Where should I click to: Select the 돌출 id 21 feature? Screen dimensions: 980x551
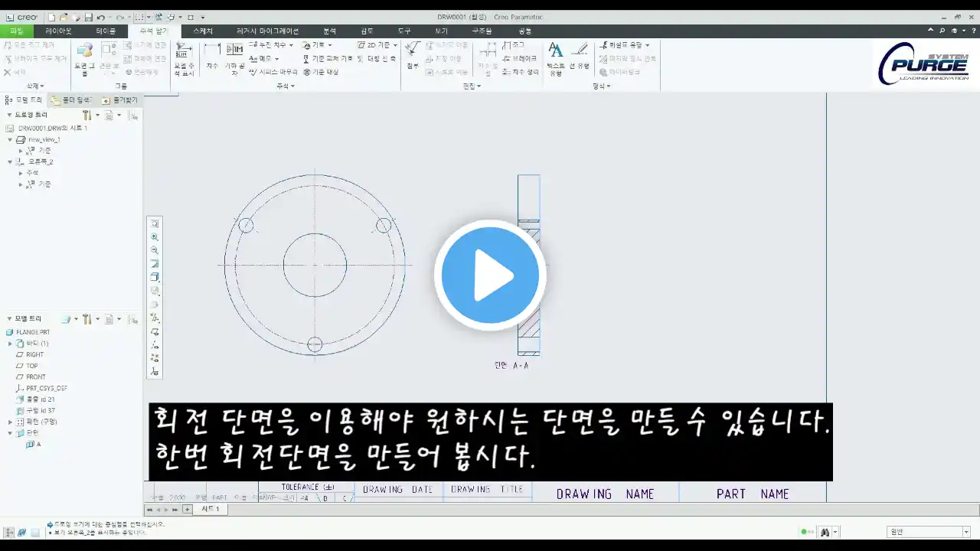pos(35,399)
